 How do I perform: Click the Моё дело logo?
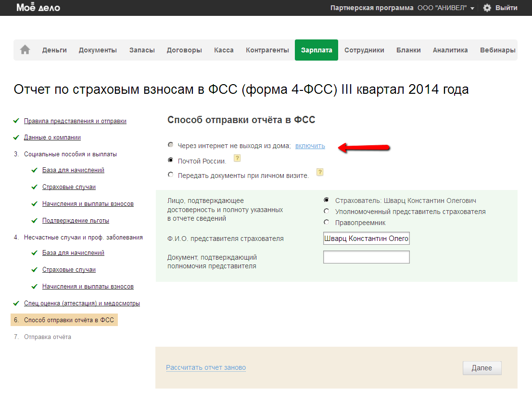[x=38, y=8]
